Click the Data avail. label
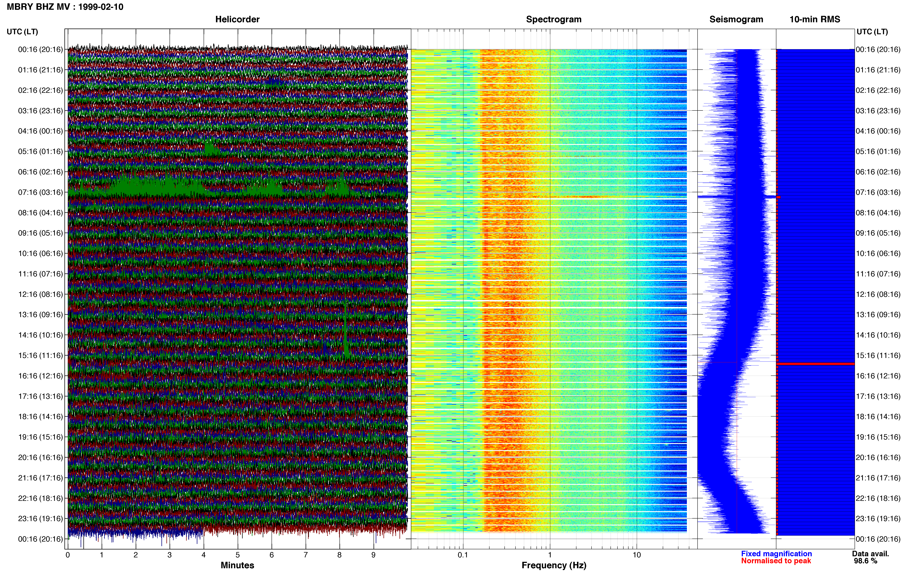 (x=870, y=554)
